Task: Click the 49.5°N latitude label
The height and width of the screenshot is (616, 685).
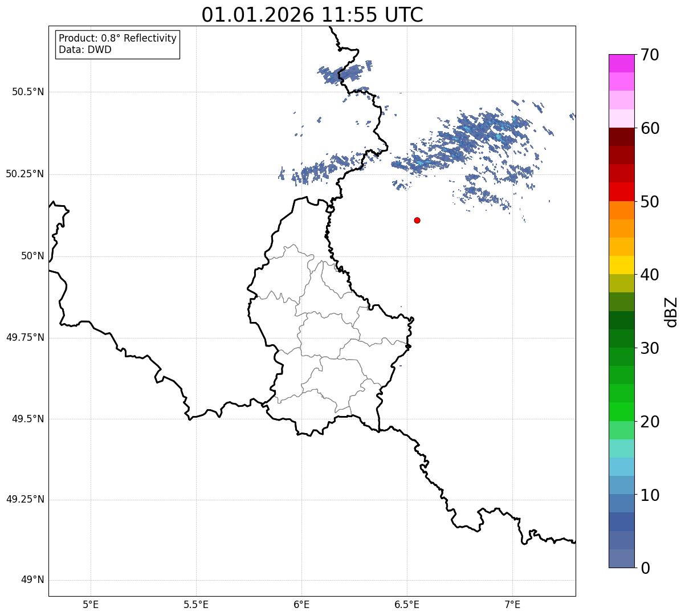Action: tap(28, 419)
